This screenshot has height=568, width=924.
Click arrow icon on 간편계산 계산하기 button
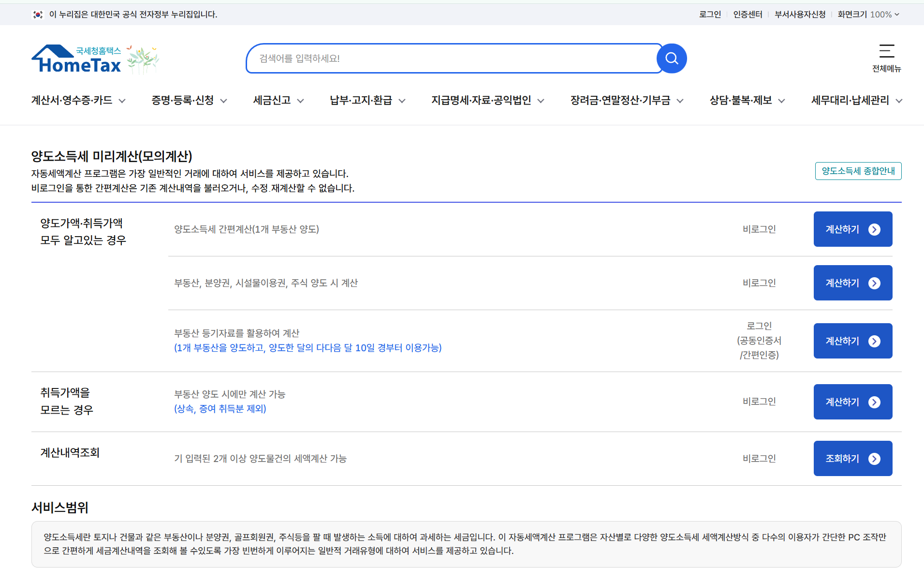pos(874,229)
